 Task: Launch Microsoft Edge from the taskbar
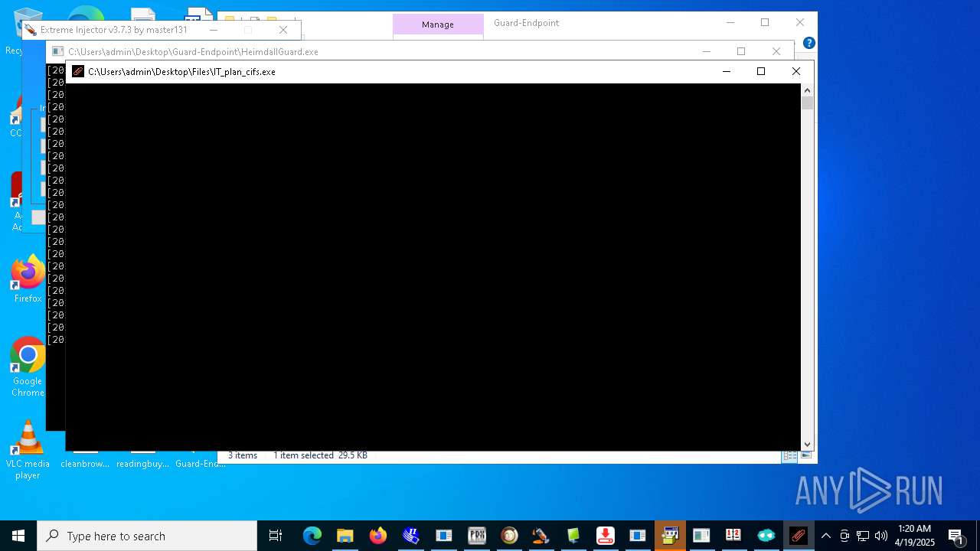[312, 536]
